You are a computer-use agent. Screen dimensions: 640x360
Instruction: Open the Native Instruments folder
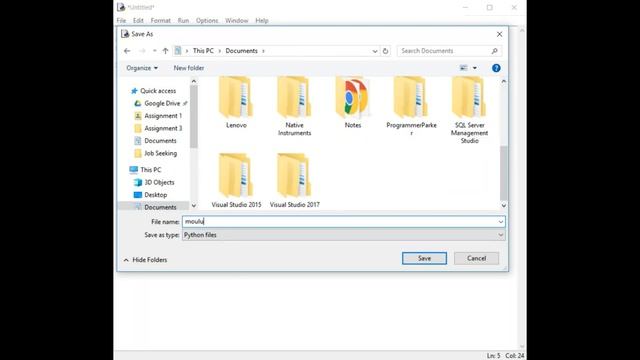tap(294, 106)
